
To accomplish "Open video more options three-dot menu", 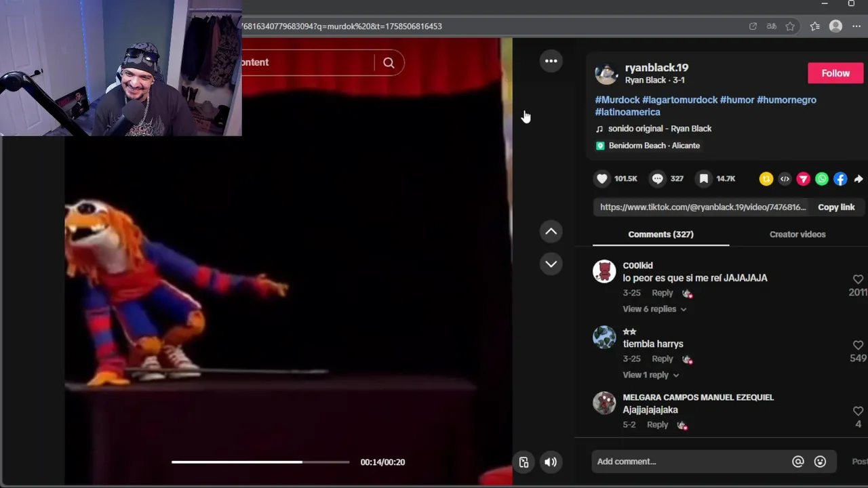I will 551,61.
